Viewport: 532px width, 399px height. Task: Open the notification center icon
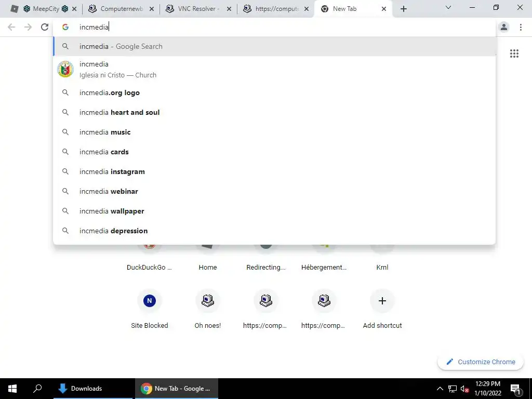tap(515, 389)
